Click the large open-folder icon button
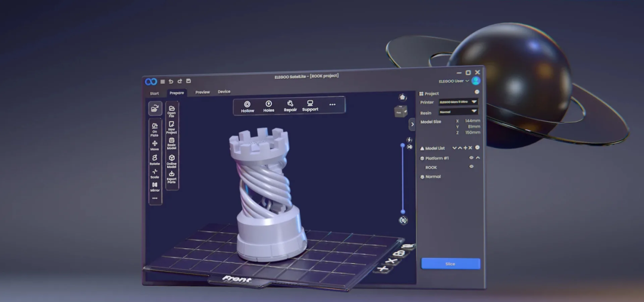 [x=155, y=109]
